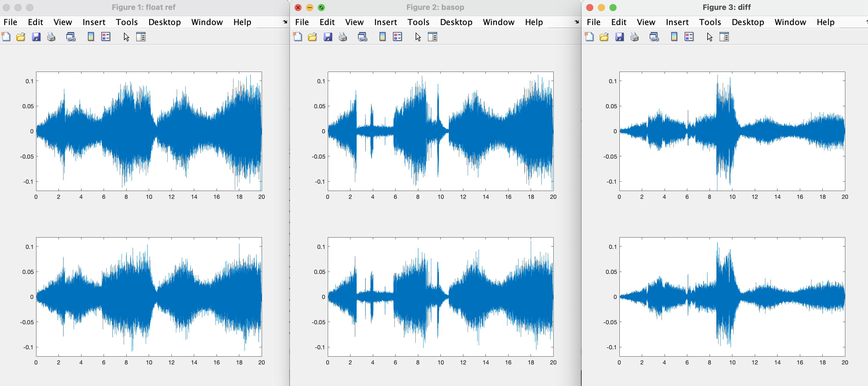Click the top waveform plot in diff figure
868x386 pixels.
732,131
